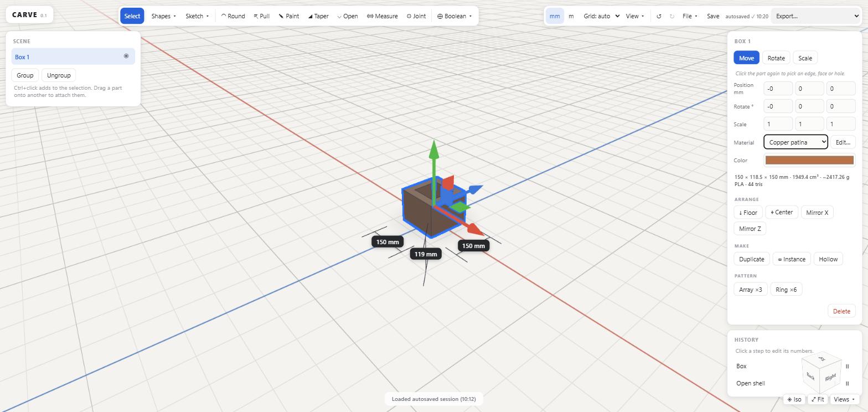The image size is (868, 412).
Task: Click the second Rotate ° field
Action: point(809,106)
